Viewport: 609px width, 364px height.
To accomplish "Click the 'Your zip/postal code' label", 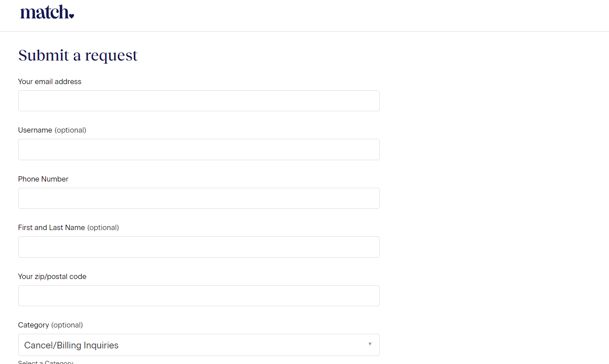I will (52, 276).
